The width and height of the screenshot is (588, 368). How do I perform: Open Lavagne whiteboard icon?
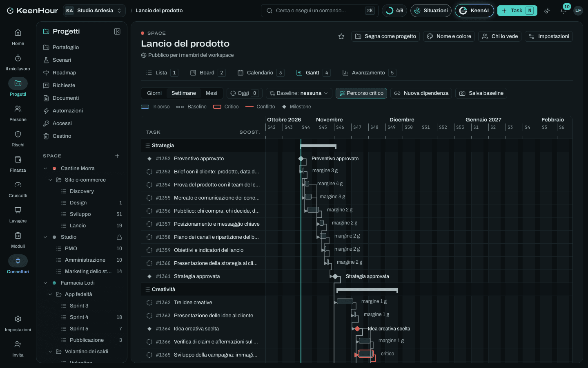click(18, 210)
